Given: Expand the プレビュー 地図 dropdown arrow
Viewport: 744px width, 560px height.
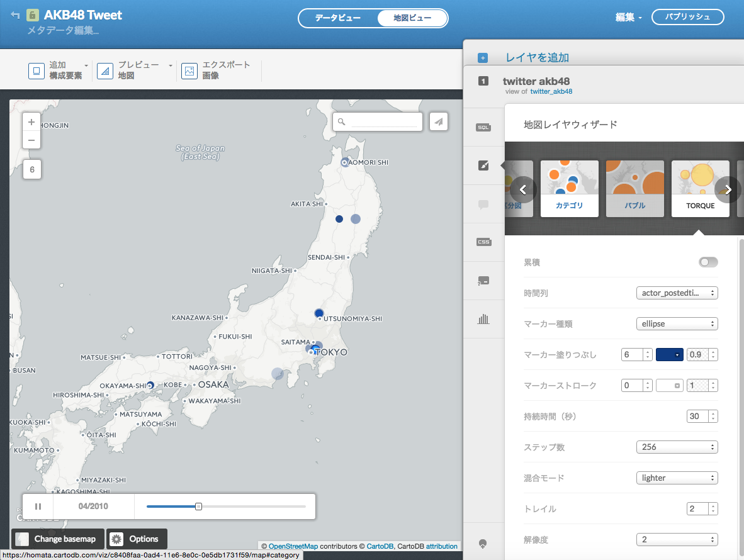Looking at the screenshot, I should point(171,65).
